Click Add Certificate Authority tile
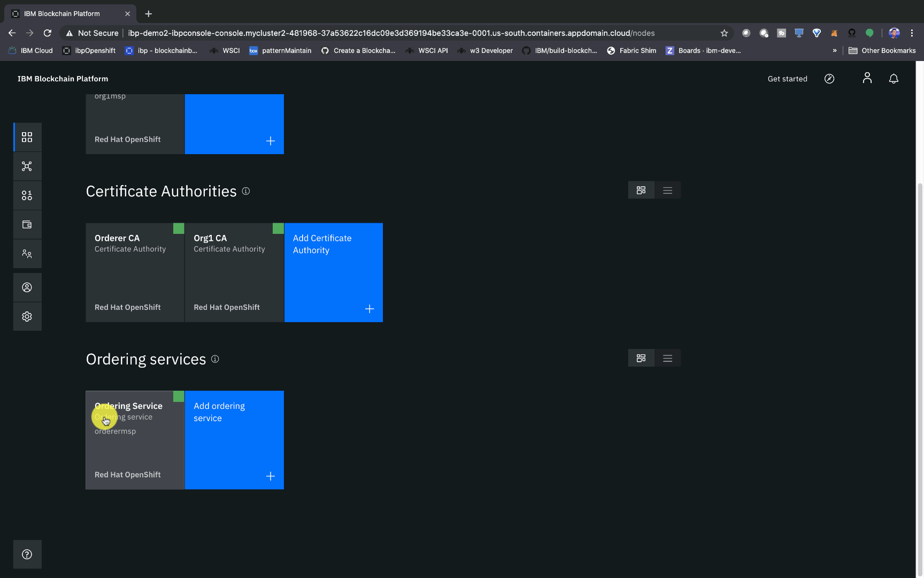The height and width of the screenshot is (578, 924). point(334,272)
